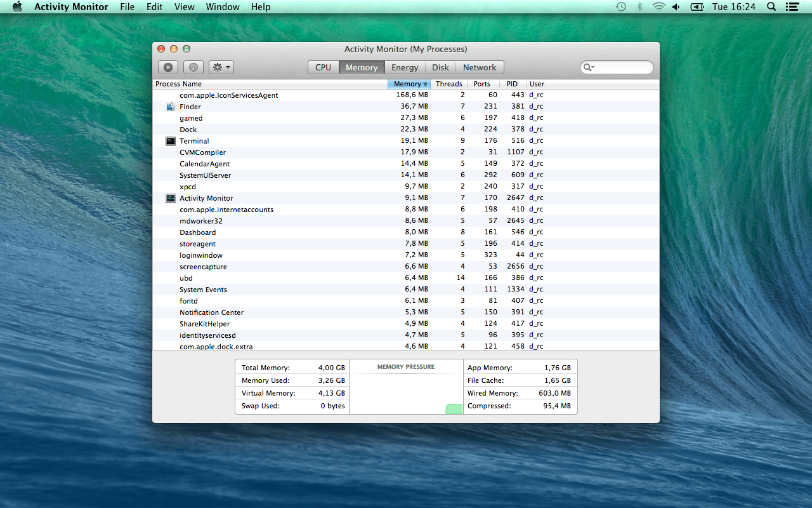Select the SystemUIServer process
The image size is (812, 508).
click(x=406, y=175)
